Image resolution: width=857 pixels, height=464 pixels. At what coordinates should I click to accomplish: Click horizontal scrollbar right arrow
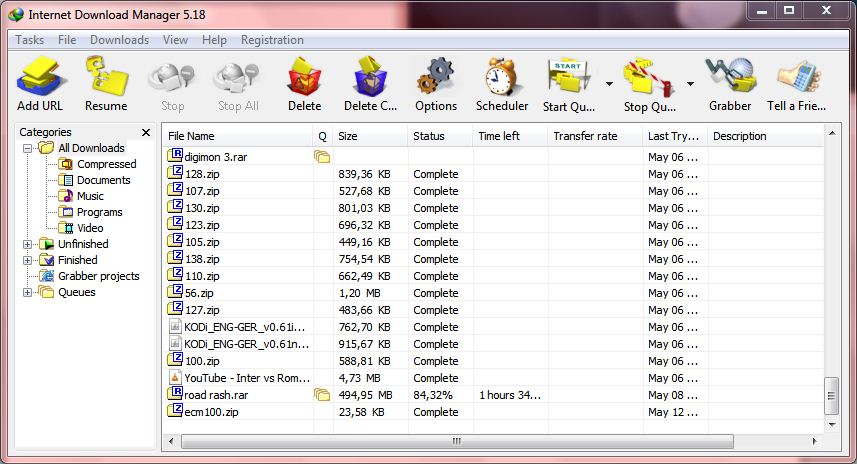click(x=814, y=441)
